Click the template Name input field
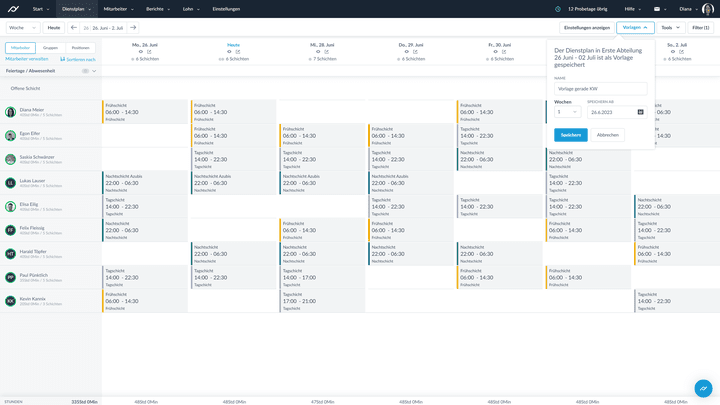 tap(600, 88)
